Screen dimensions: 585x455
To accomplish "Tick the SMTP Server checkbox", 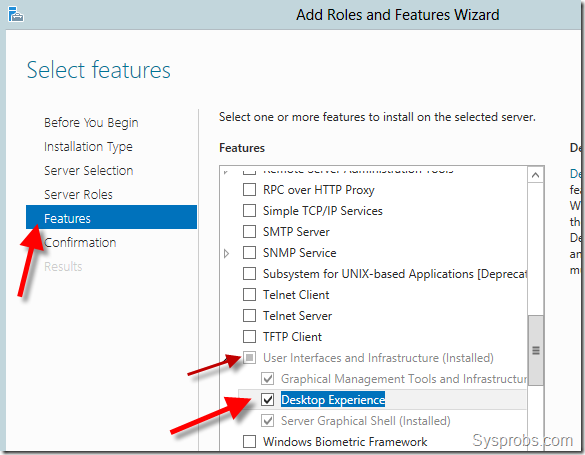I will [249, 231].
